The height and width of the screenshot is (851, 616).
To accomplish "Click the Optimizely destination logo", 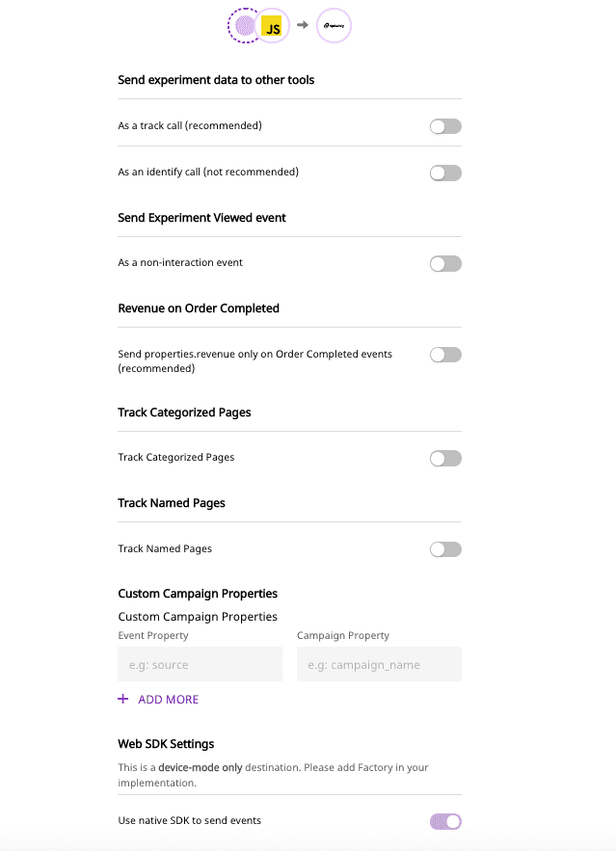I will point(335,26).
